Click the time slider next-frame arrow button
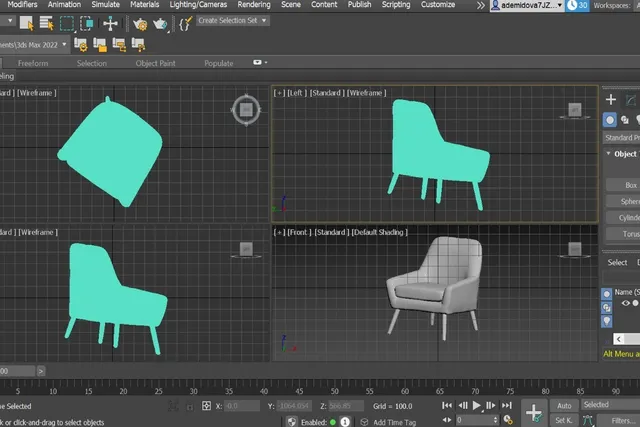The image size is (640, 427). pos(40,371)
